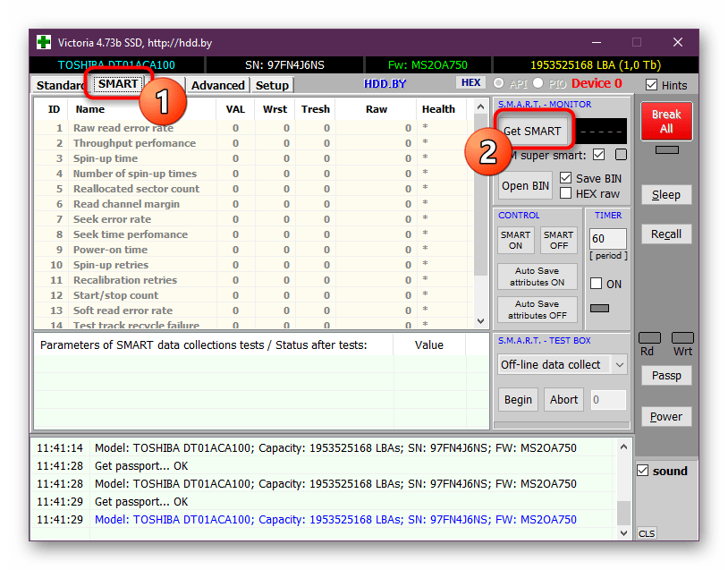The image size is (728, 570).
Task: Click the log panel vertical scrollbar
Action: (x=623, y=488)
